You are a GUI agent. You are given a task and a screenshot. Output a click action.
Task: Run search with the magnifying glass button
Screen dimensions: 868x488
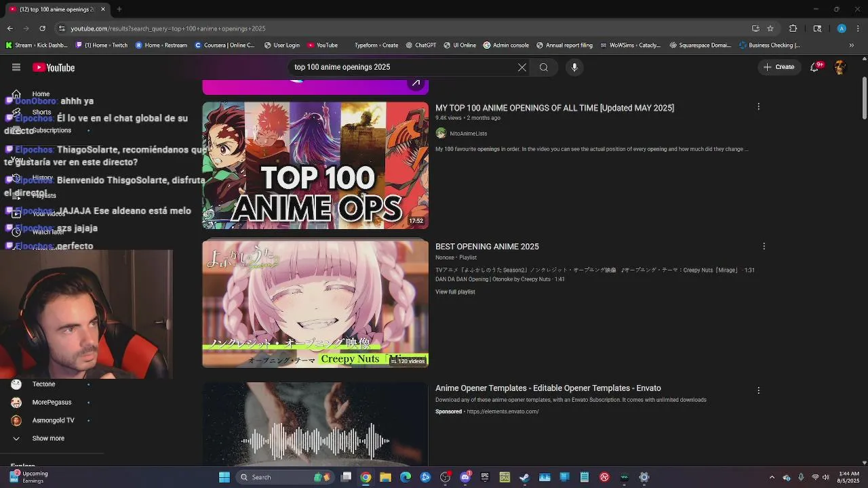coord(543,67)
